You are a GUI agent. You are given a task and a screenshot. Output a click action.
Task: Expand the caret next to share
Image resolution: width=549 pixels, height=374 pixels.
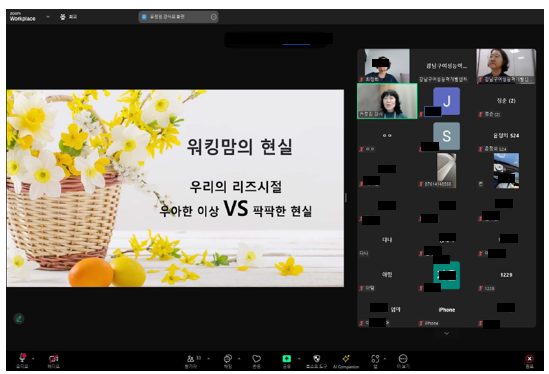point(299,359)
